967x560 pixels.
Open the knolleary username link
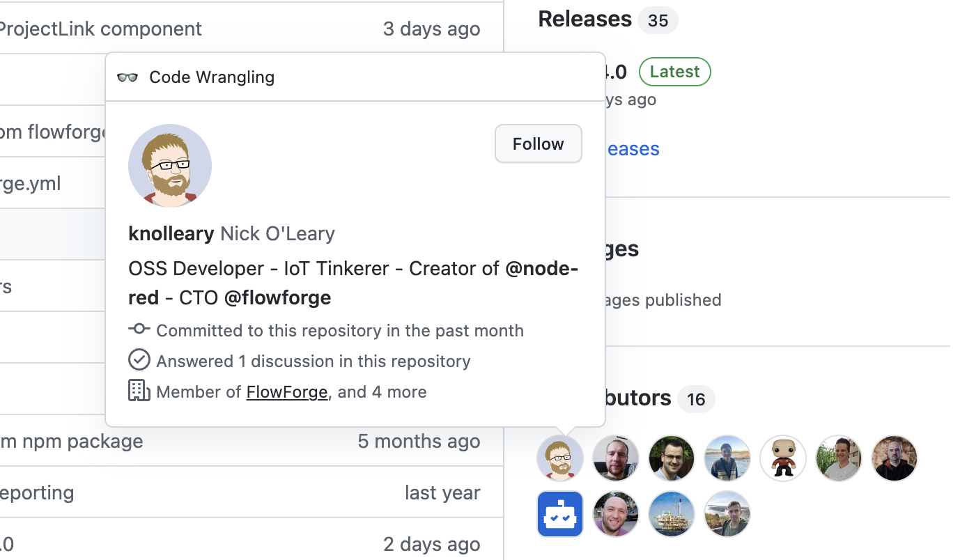(x=171, y=233)
